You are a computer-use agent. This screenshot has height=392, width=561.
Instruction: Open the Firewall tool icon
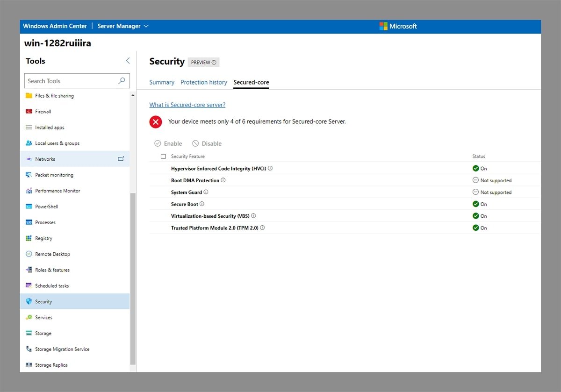pos(29,112)
